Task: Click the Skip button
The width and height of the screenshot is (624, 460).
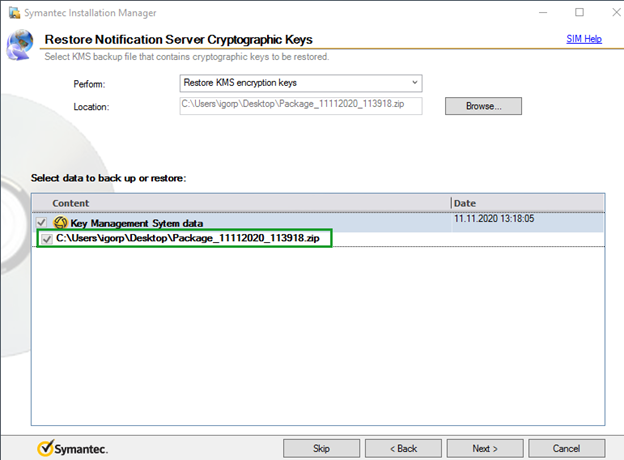Action: (321, 448)
